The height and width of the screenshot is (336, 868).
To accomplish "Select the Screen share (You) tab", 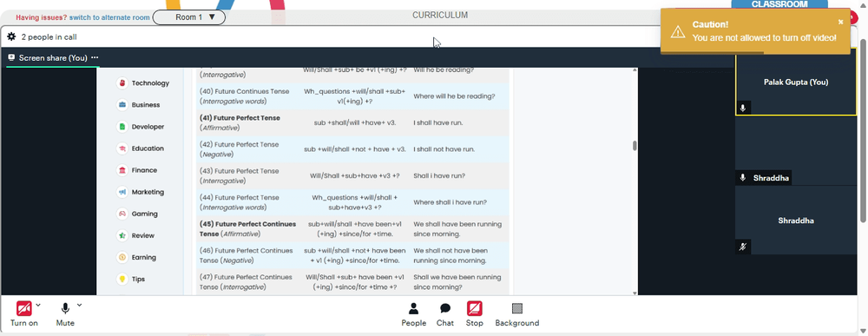I will click(53, 57).
